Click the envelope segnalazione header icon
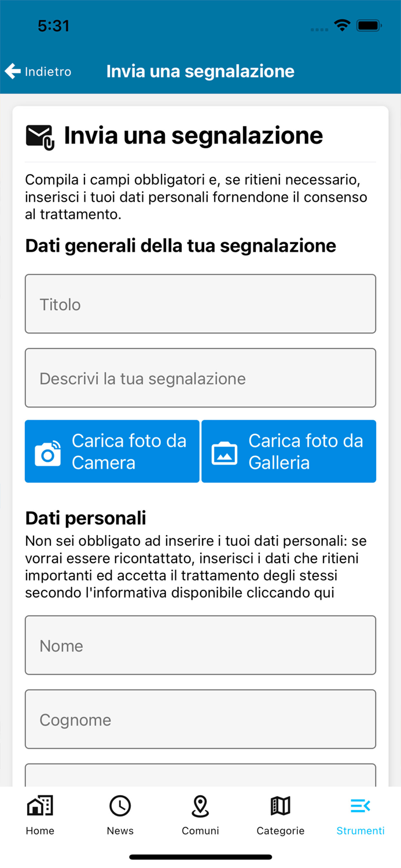The image size is (401, 868). tap(39, 135)
